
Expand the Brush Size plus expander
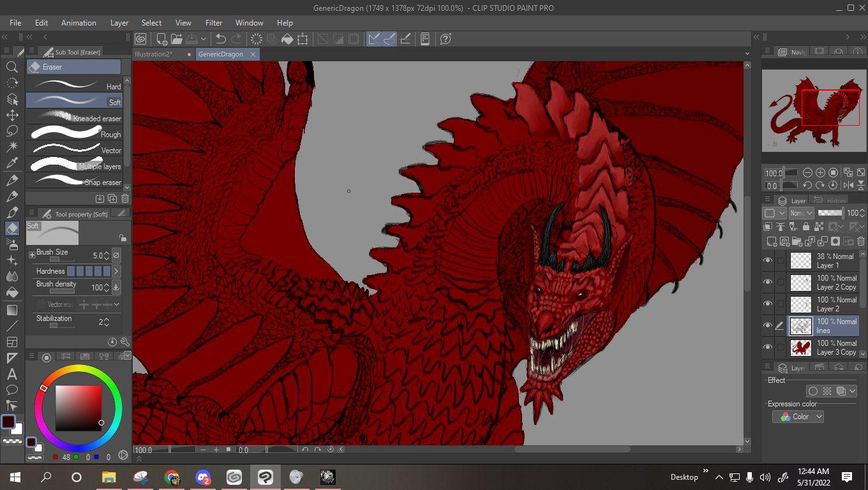[x=32, y=255]
